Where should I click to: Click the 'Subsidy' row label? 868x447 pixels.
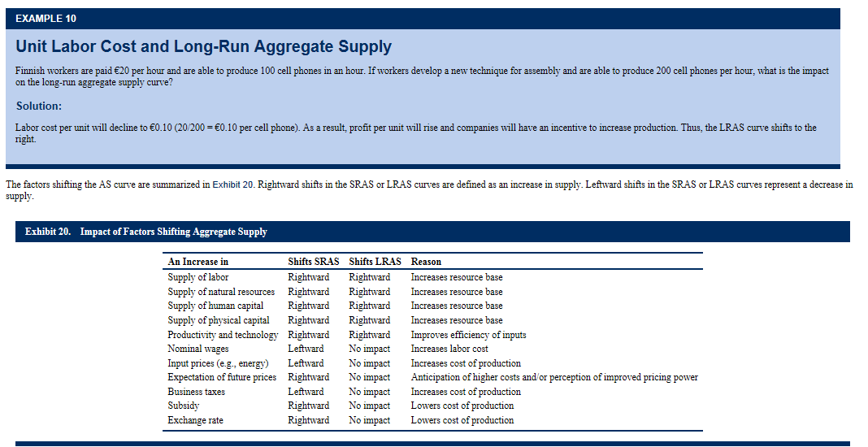click(183, 406)
